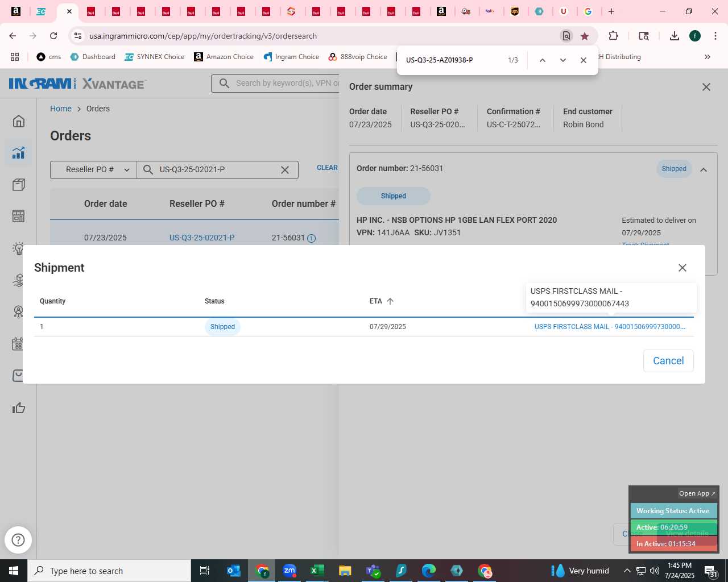Viewport: 728px width, 582px height.
Task: Open the browser downloads icon
Action: tap(675, 36)
